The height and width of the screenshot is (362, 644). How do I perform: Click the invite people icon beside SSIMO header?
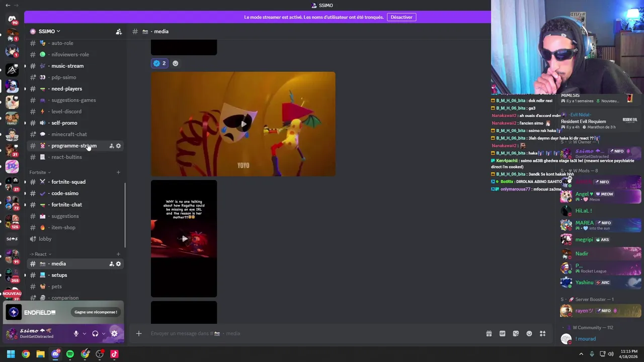pos(119,32)
